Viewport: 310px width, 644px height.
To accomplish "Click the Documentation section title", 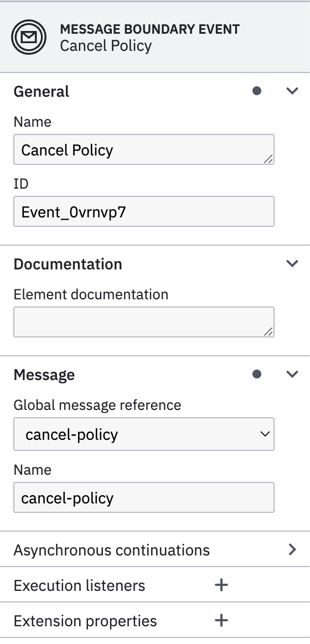I will click(68, 264).
